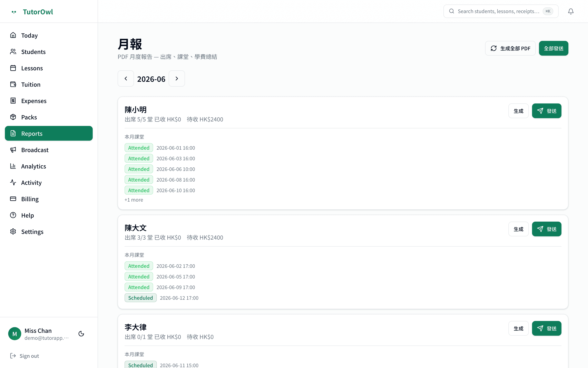The width and height of the screenshot is (588, 368).
Task: Expand +1 more lessons for 陳小明
Action: tap(134, 200)
